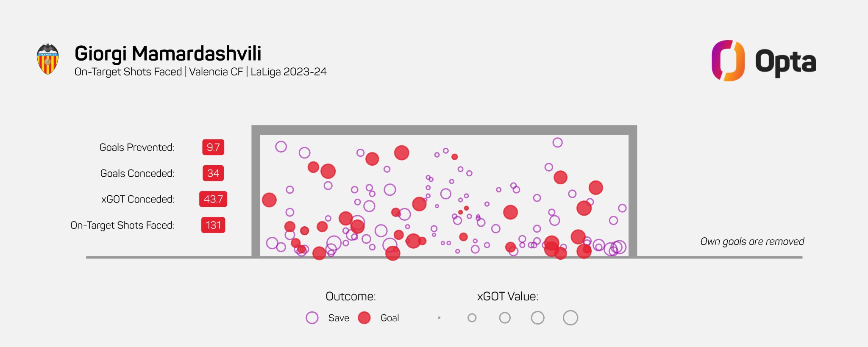Click the Opta logo icon
The image size is (868, 347).
tap(728, 61)
